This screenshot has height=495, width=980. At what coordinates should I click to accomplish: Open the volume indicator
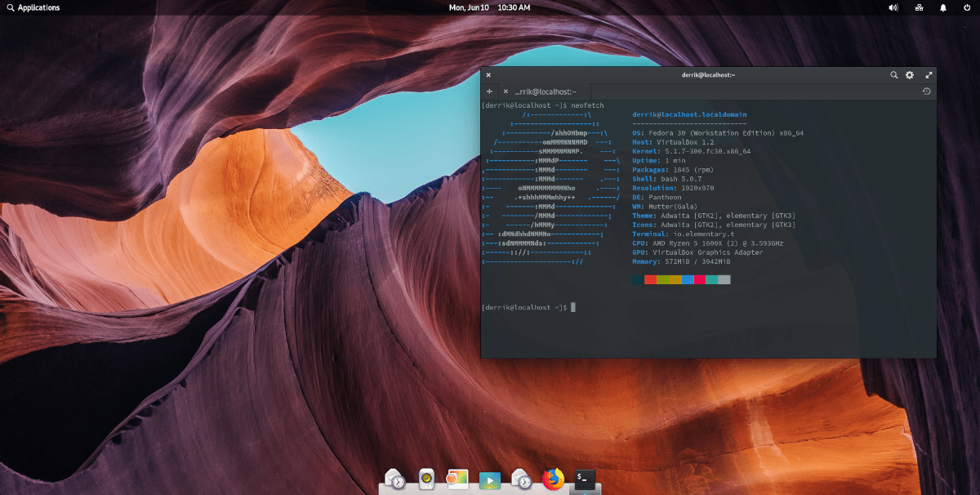[x=893, y=7]
